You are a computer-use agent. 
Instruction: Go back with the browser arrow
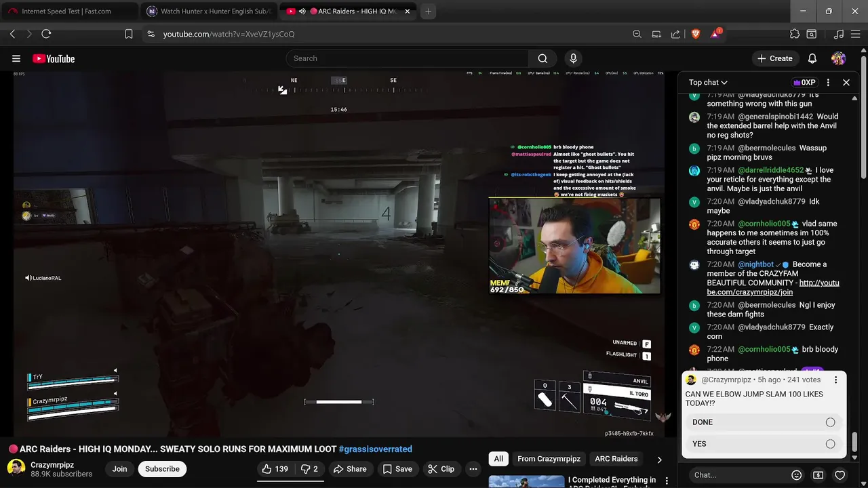(12, 34)
